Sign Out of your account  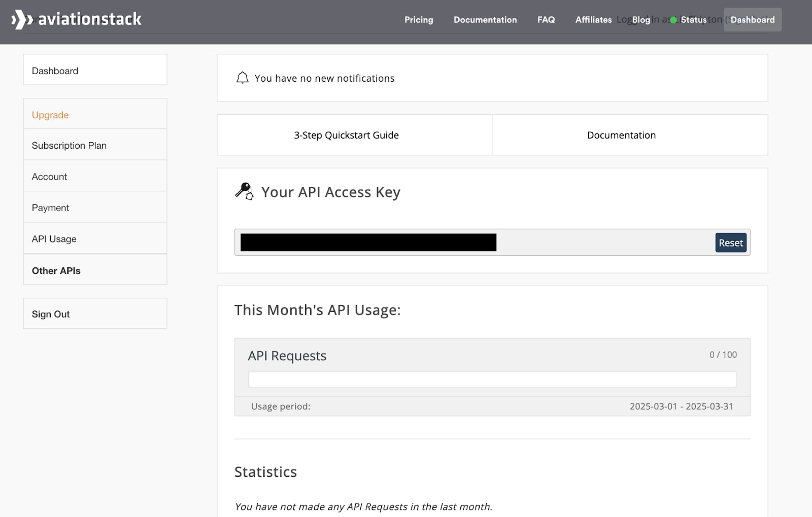coord(51,314)
